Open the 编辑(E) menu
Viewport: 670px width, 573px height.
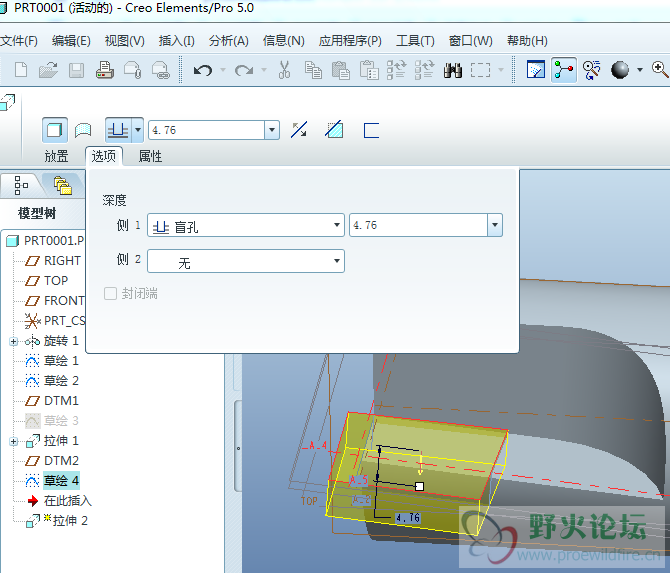pyautogui.click(x=71, y=41)
